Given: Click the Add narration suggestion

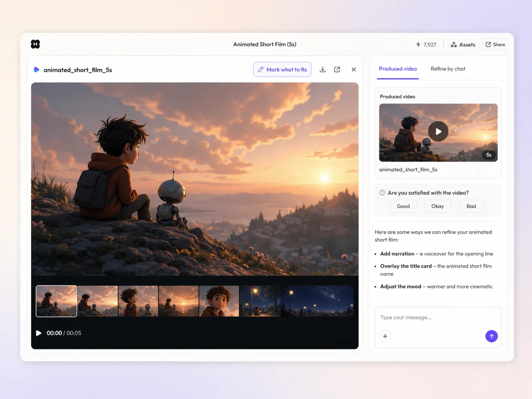Looking at the screenshot, I should tap(436, 254).
